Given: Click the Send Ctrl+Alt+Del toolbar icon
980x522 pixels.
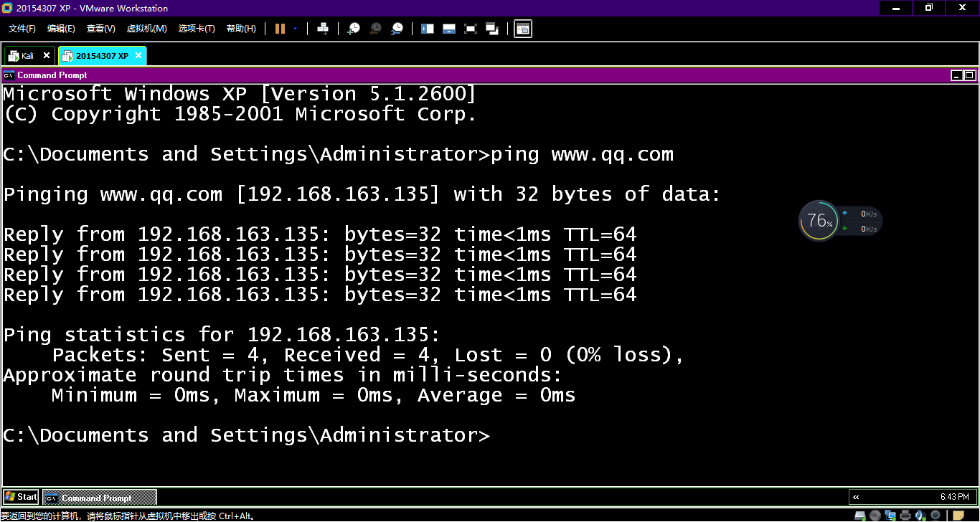Looking at the screenshot, I should coord(323,29).
